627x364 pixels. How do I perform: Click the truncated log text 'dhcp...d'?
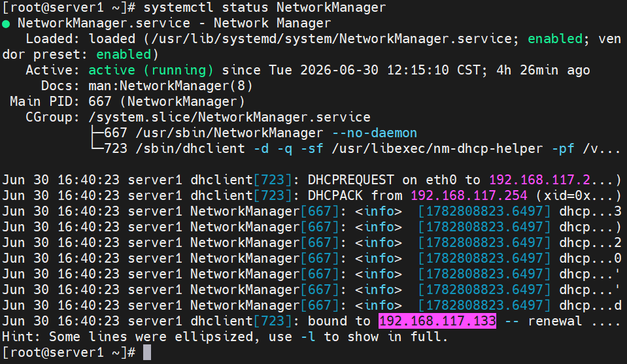(x=590, y=305)
